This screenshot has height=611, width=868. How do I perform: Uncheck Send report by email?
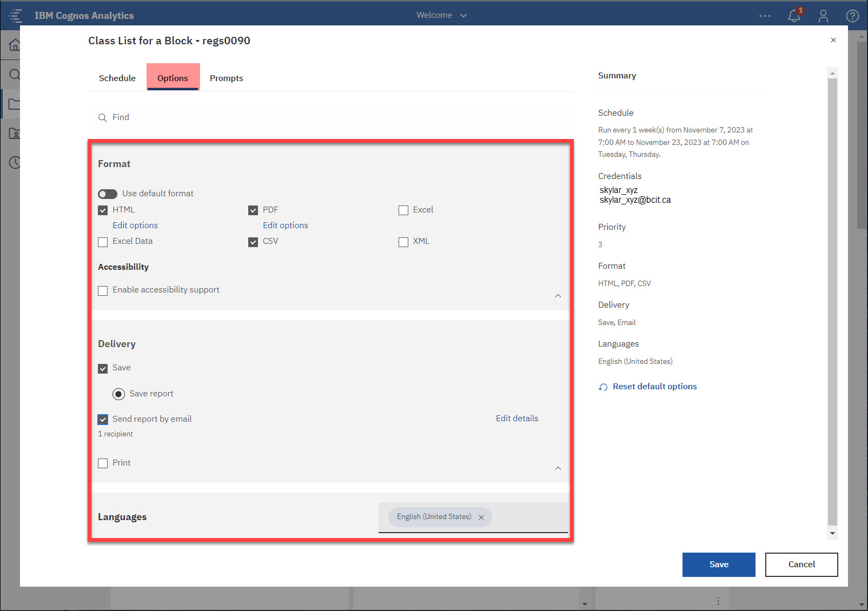coord(103,420)
